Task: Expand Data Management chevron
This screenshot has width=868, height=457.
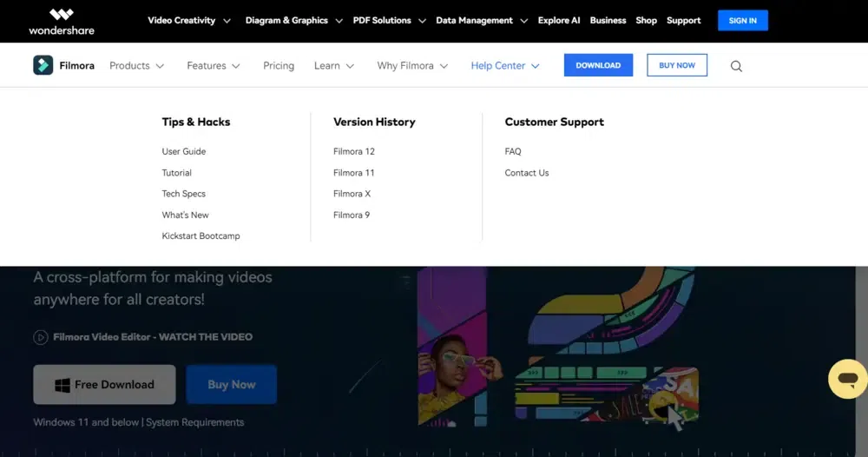Action: (x=523, y=21)
